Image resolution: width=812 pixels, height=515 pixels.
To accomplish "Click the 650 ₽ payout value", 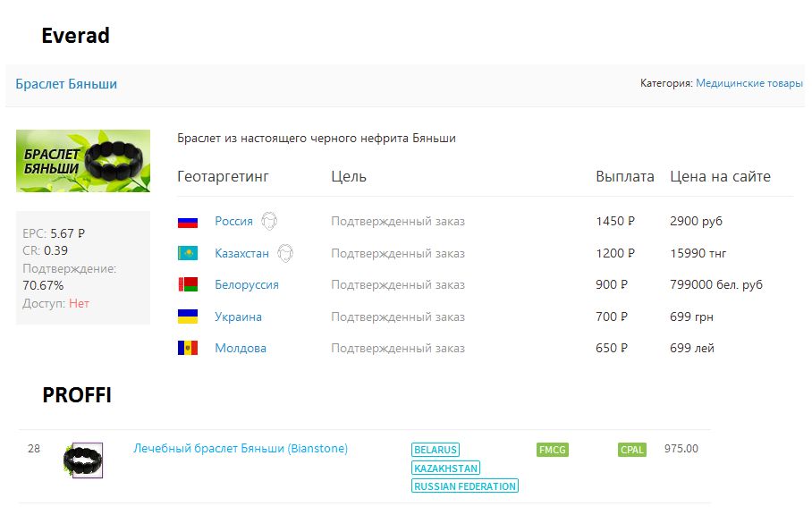I will tap(612, 348).
